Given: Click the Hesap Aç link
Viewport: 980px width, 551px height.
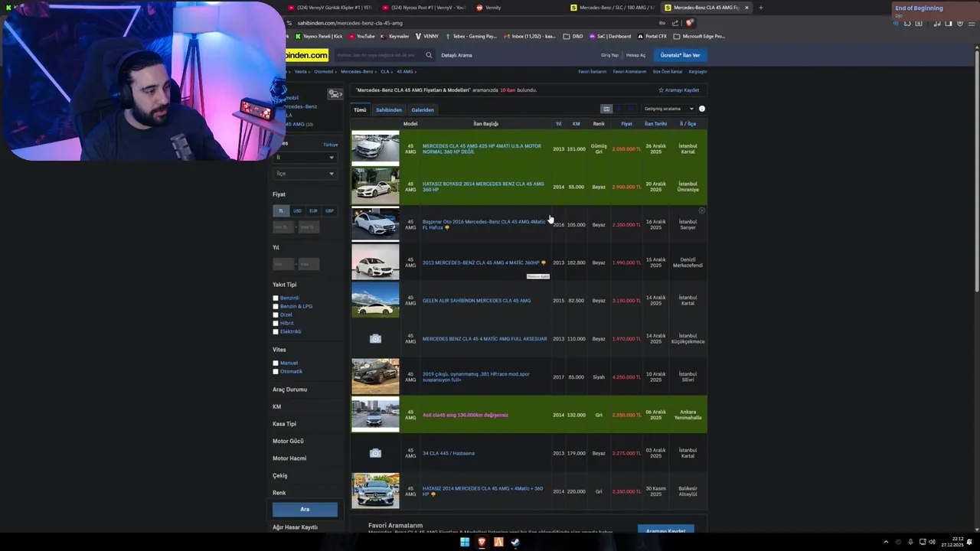Looking at the screenshot, I should click(x=635, y=55).
